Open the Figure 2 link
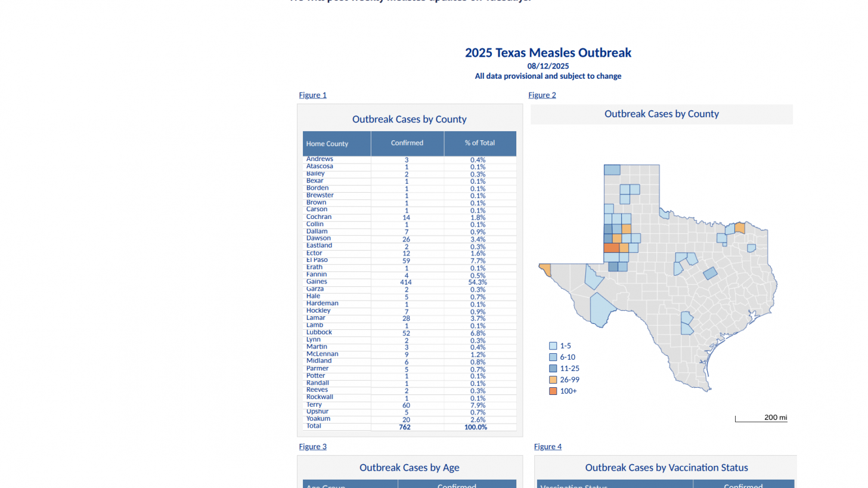868x488 pixels. click(x=541, y=95)
